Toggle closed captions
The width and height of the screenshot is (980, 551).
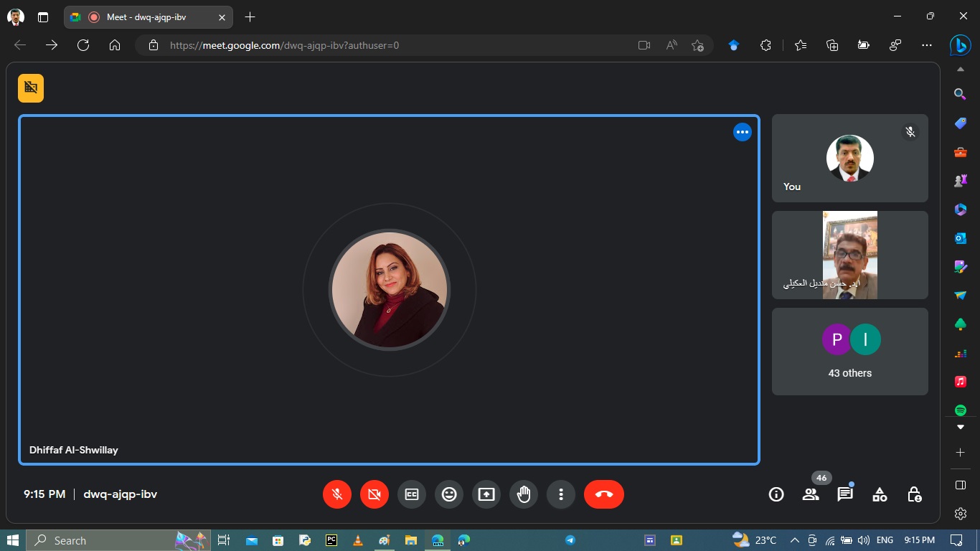pyautogui.click(x=412, y=494)
